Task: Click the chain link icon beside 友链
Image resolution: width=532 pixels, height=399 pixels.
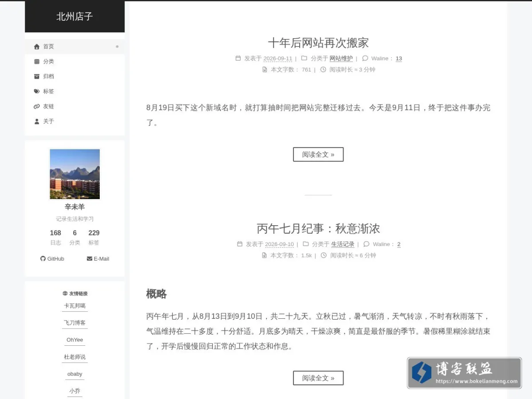Action: pyautogui.click(x=37, y=106)
